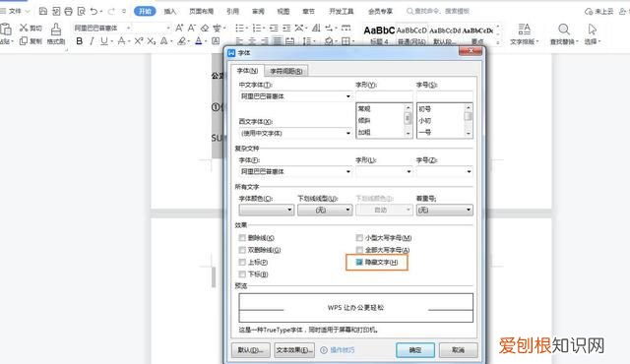Open complex script size (字号Z) dropdown
Image resolution: width=630 pixels, height=364 pixels.
[x=469, y=171]
